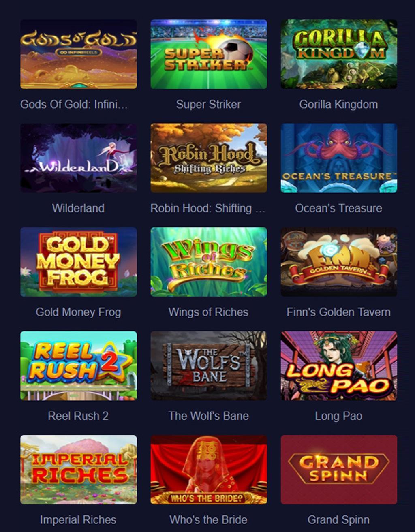Launch the Super Striker game tile

(209, 54)
